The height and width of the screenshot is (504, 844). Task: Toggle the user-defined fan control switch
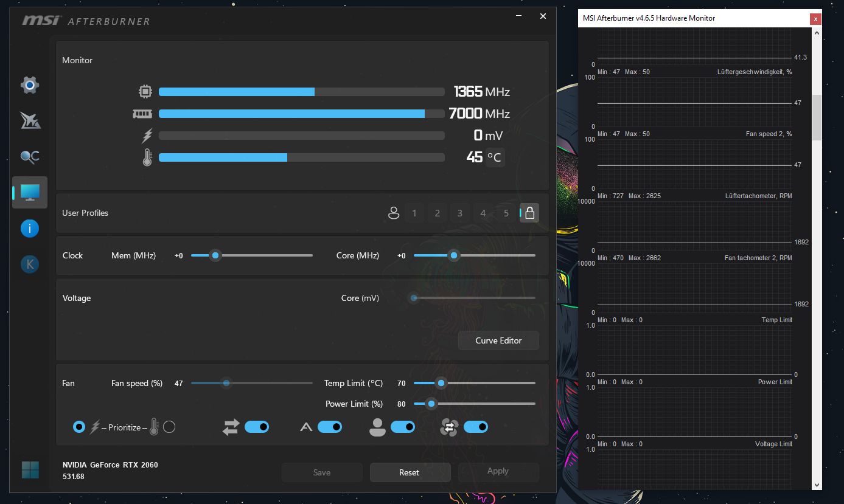403,427
